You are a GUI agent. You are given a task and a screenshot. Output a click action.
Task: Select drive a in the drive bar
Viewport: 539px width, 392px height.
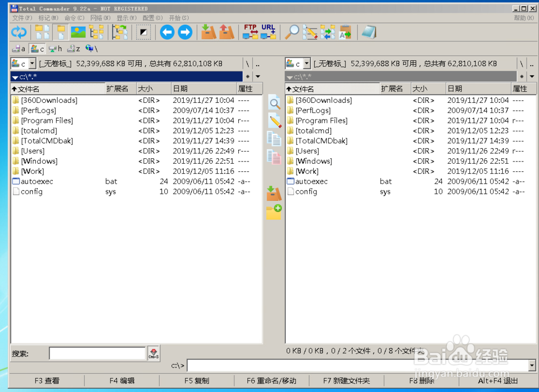pyautogui.click(x=19, y=49)
